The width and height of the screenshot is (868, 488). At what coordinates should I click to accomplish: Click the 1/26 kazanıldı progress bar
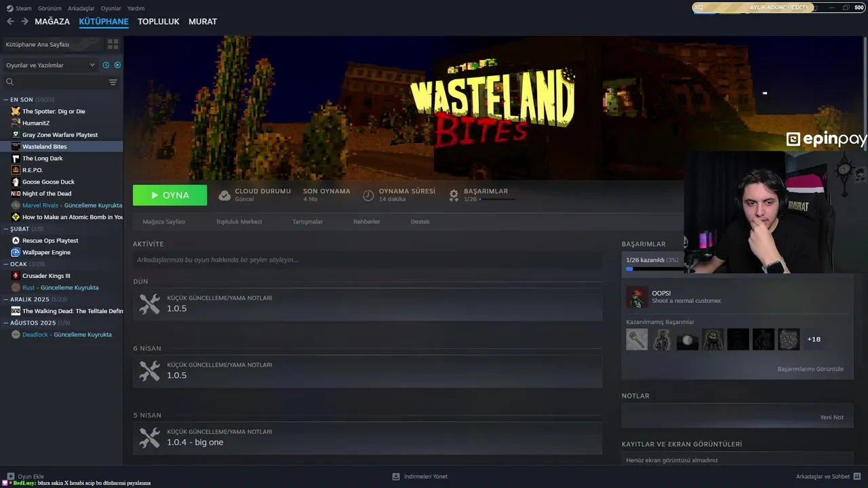coord(655,269)
